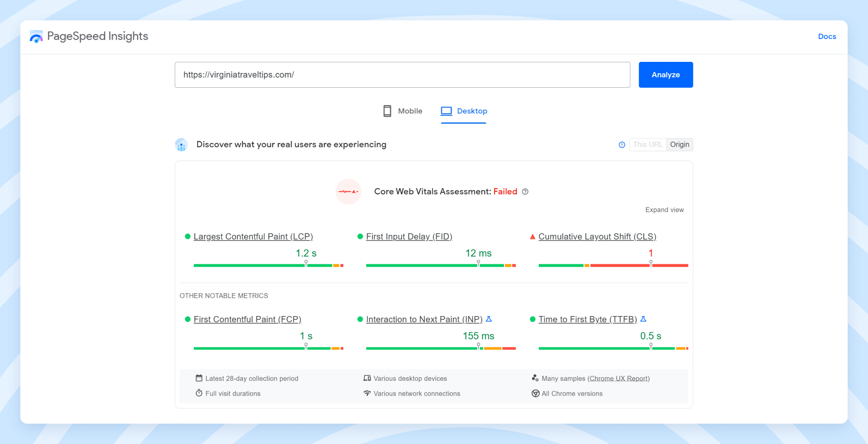Click the FID distribution bar
The height and width of the screenshot is (444, 868).
pos(441,265)
